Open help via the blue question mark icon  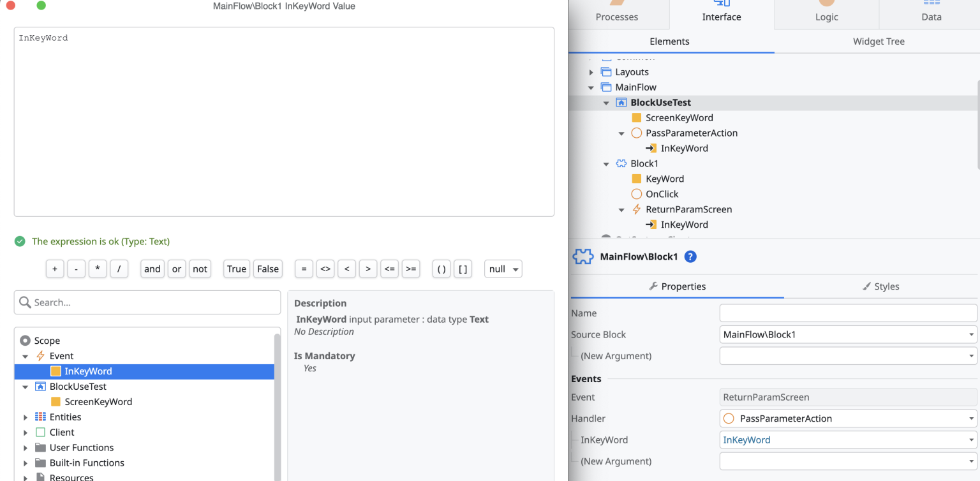pos(690,257)
